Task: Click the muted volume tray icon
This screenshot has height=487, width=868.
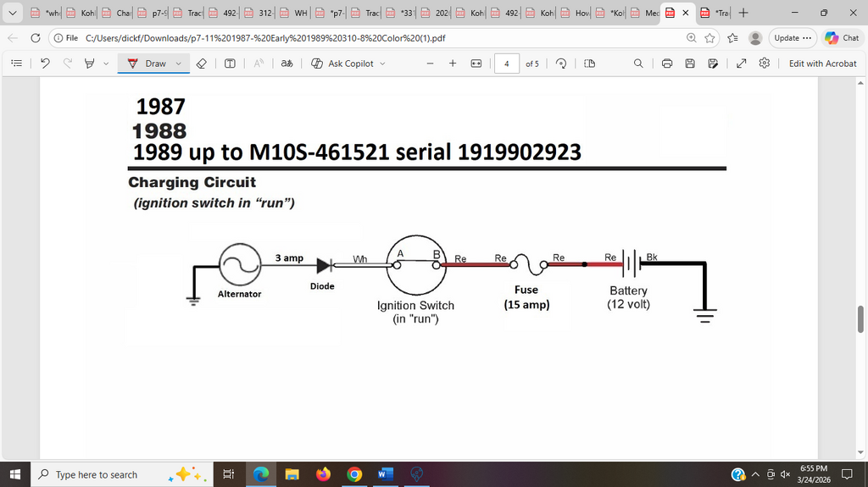Action: (785, 474)
